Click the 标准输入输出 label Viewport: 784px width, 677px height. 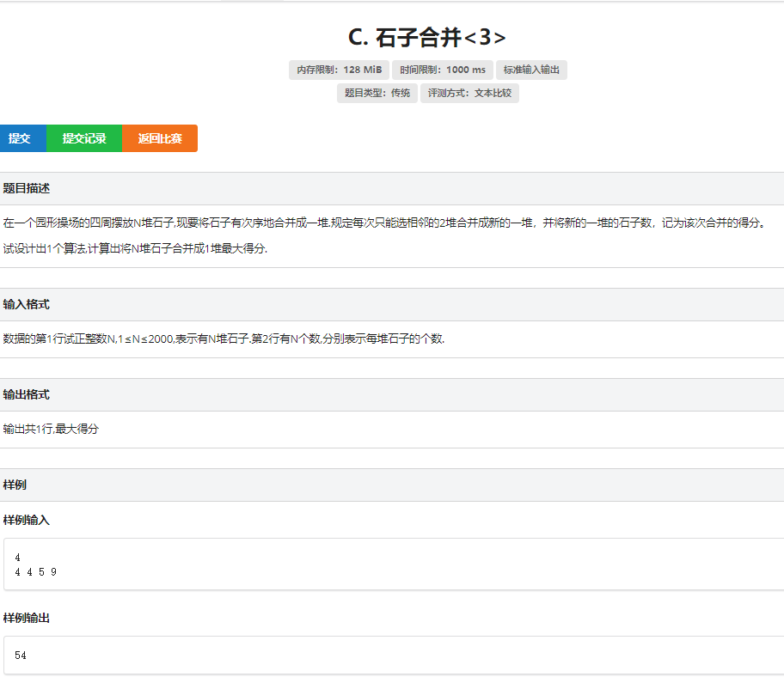point(531,70)
